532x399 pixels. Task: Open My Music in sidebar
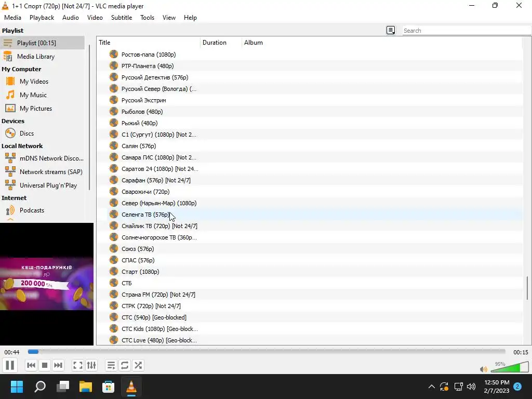pyautogui.click(x=42, y=95)
